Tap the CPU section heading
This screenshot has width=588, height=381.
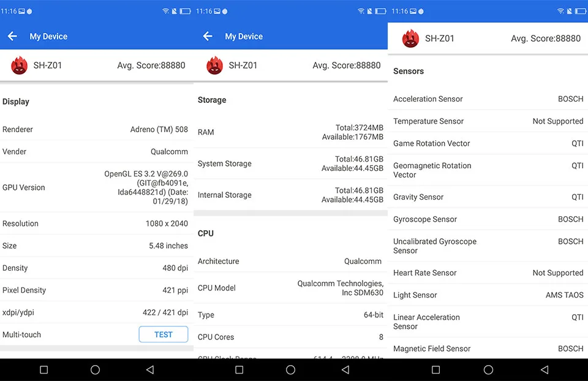coord(206,233)
